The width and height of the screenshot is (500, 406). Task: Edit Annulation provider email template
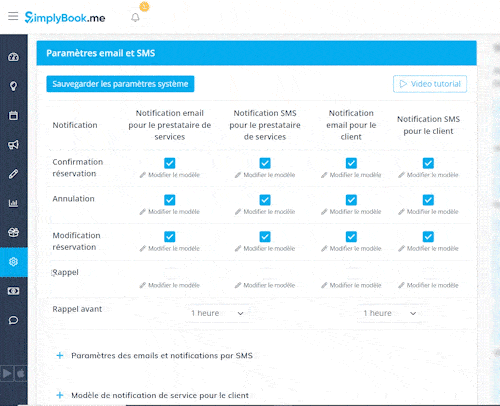point(170,212)
